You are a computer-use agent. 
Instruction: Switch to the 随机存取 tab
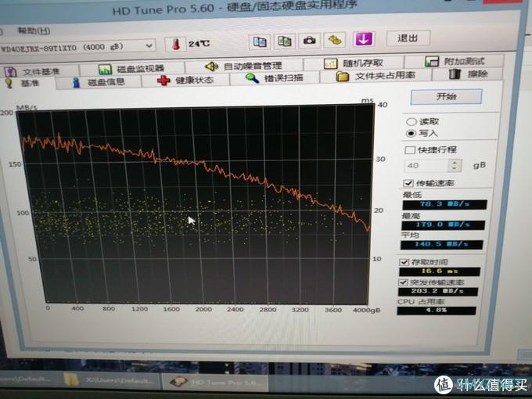353,63
